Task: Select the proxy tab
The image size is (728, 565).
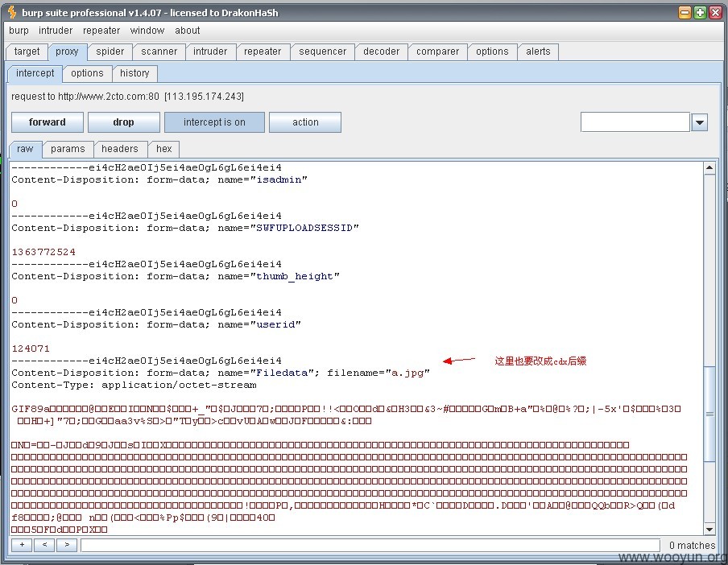Action: pos(67,52)
